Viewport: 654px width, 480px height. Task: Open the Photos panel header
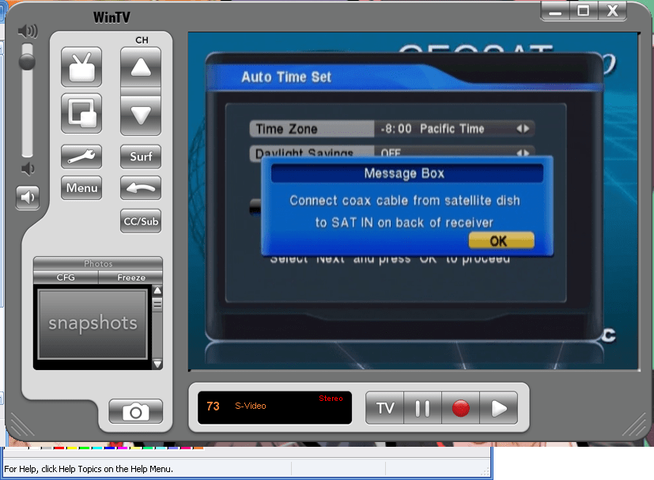click(98, 264)
